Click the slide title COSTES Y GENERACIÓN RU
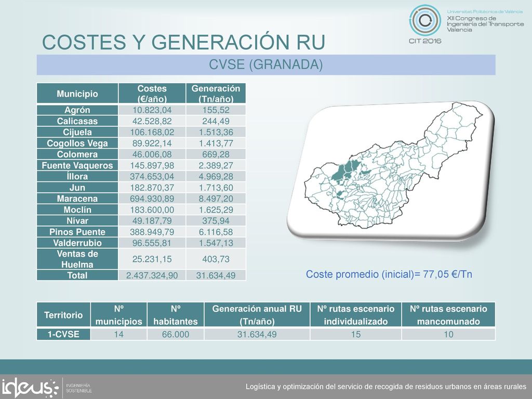The width and height of the screenshot is (532, 399). tap(183, 43)
